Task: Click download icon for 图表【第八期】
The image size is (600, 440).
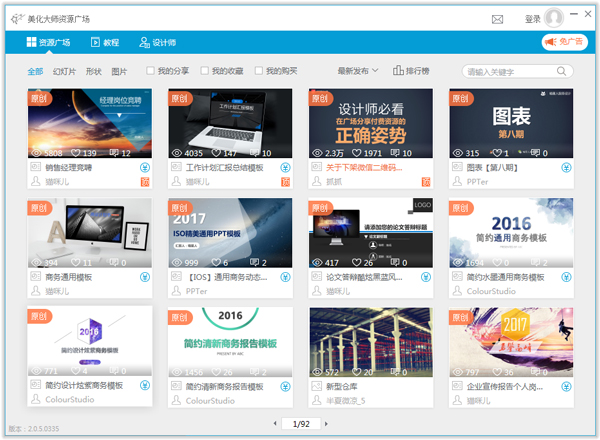Action: [566, 167]
